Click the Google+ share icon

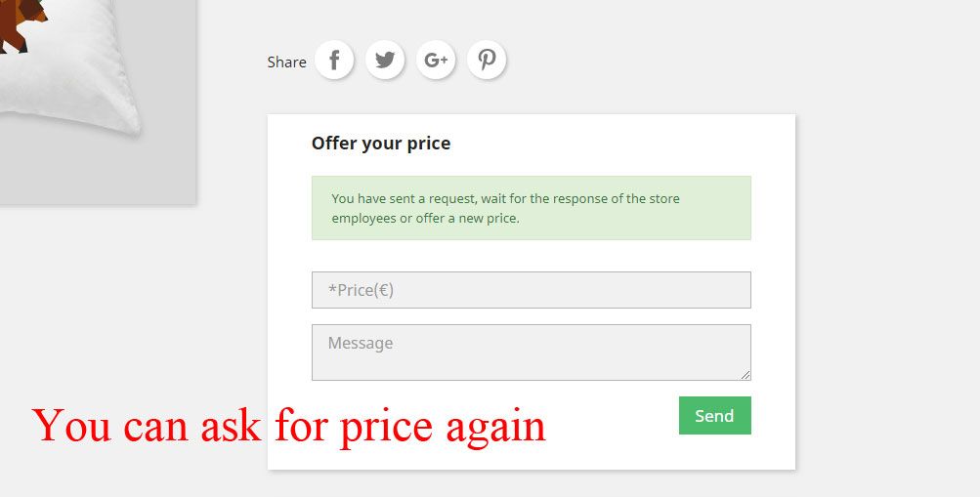point(436,60)
